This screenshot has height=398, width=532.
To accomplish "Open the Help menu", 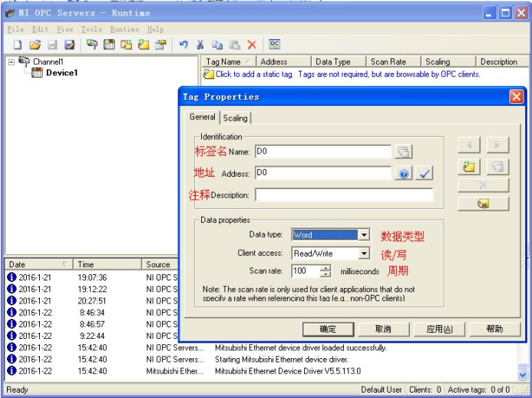I will pos(155,29).
